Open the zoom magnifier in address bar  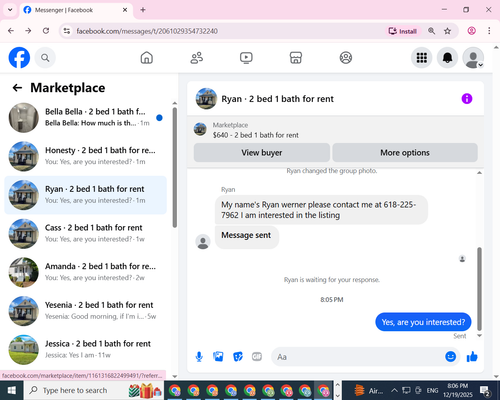(431, 31)
